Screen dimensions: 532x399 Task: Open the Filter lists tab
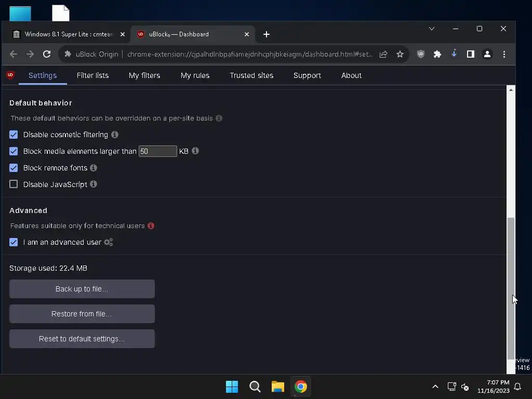click(92, 75)
